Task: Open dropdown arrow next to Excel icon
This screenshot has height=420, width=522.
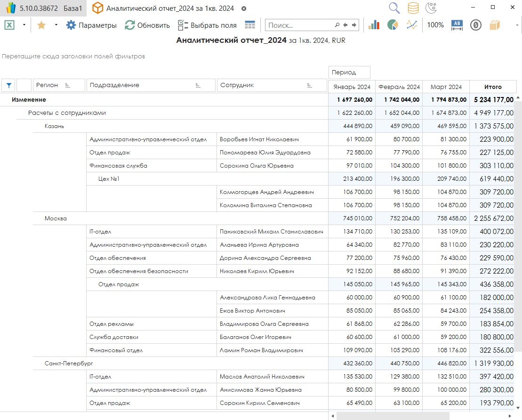Action: 24,25
